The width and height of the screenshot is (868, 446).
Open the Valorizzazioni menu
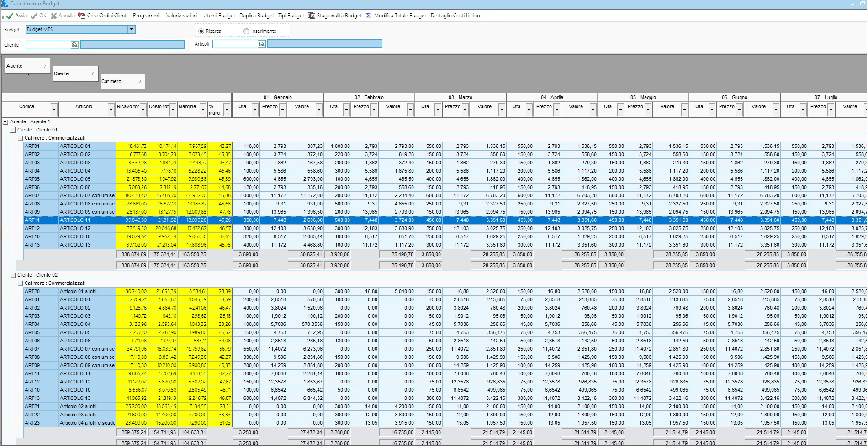click(182, 16)
